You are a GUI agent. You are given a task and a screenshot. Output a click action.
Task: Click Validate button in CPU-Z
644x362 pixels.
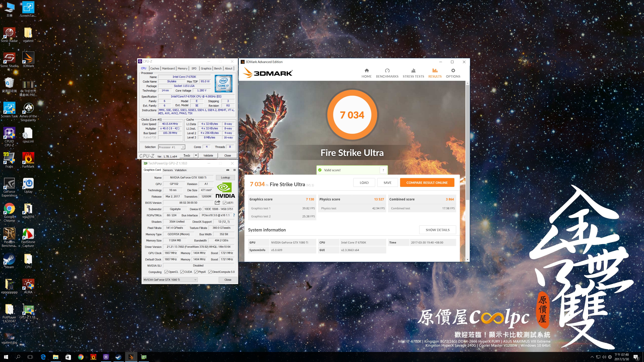coord(208,155)
